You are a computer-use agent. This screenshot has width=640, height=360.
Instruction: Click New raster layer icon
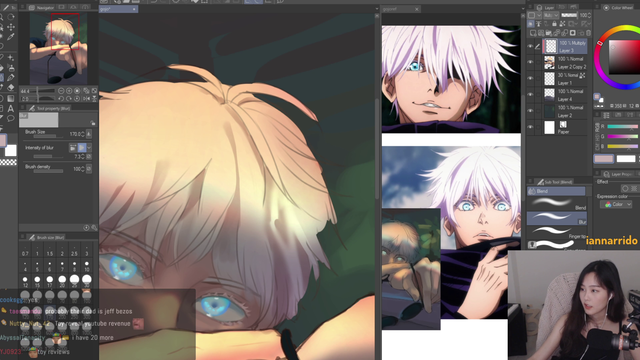(533, 33)
